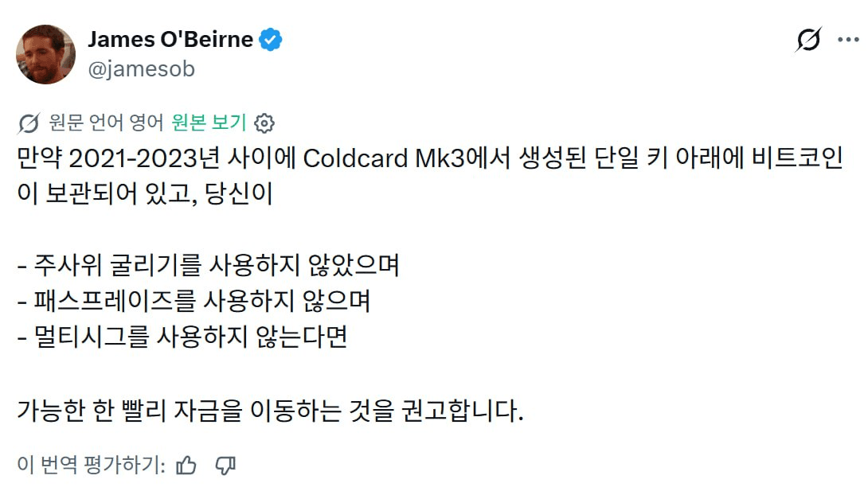Open the more options ellipsis menu
This screenshot has height=495, width=868.
848,39
